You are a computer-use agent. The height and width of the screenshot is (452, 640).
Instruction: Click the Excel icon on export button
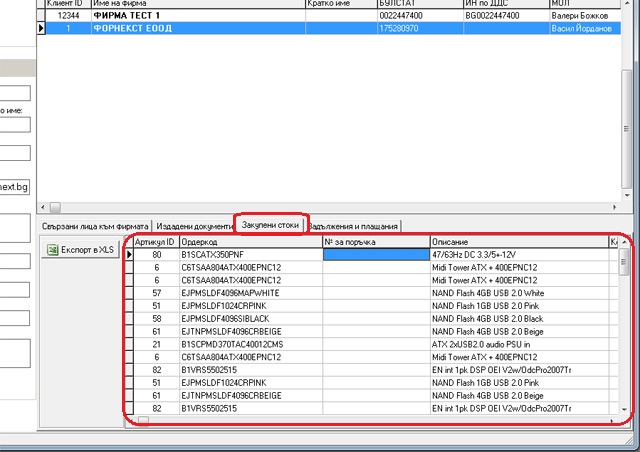(x=52, y=249)
